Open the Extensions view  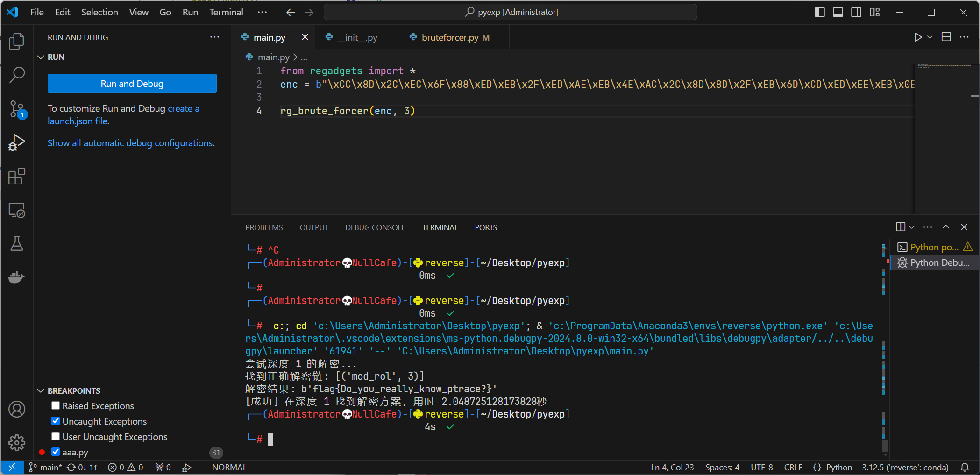point(17,177)
